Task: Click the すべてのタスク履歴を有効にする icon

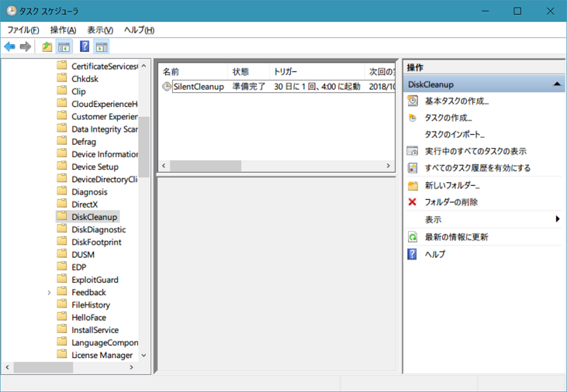Action: [x=413, y=168]
